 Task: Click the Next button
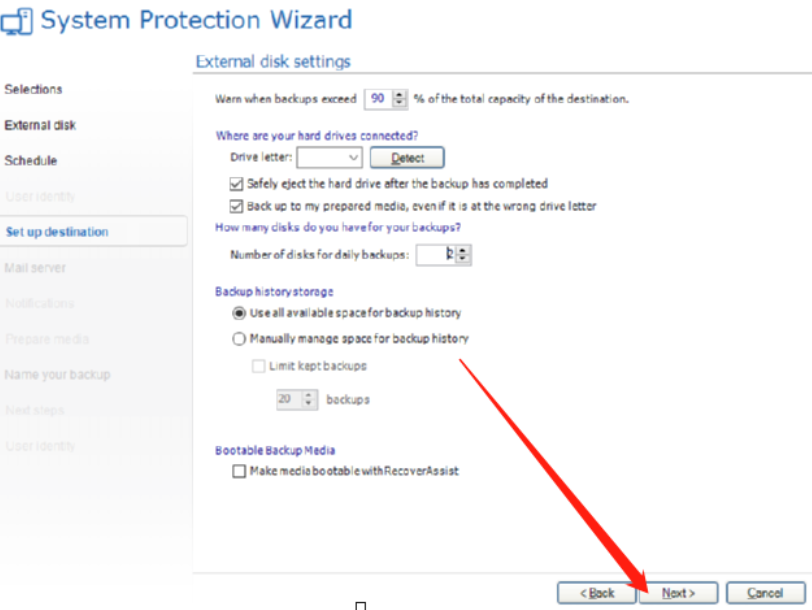click(677, 592)
